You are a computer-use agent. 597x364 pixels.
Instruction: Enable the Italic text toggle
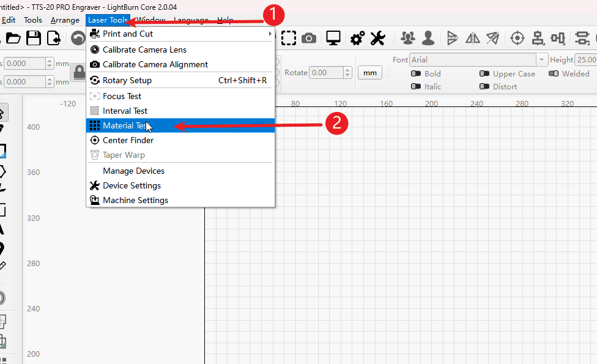click(416, 87)
